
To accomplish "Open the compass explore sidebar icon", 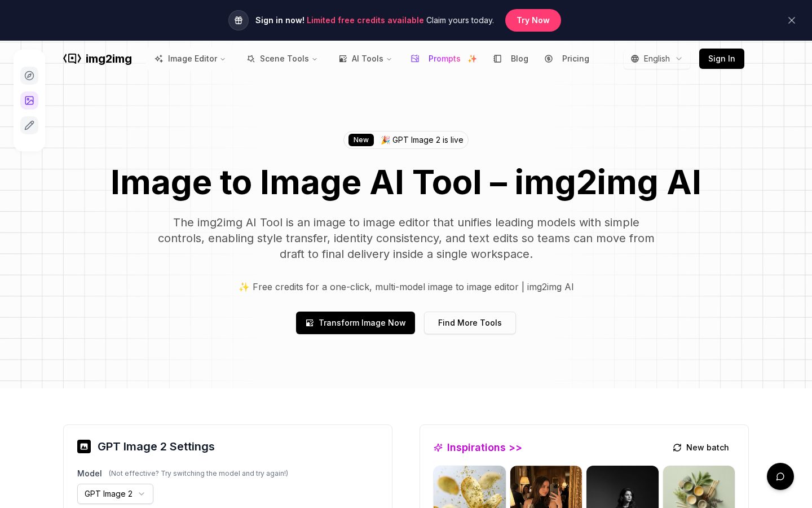I will [x=29, y=76].
